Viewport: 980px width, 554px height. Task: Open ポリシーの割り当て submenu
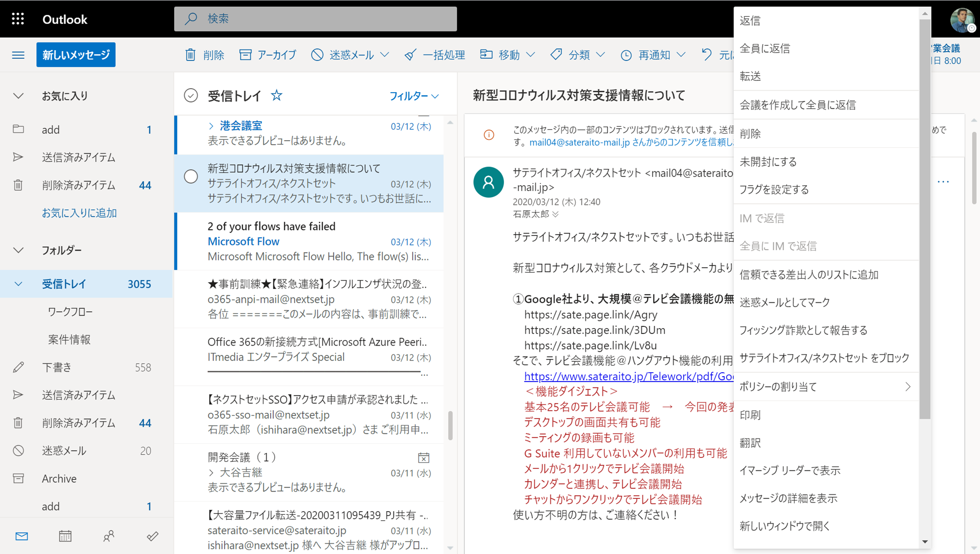coord(826,387)
